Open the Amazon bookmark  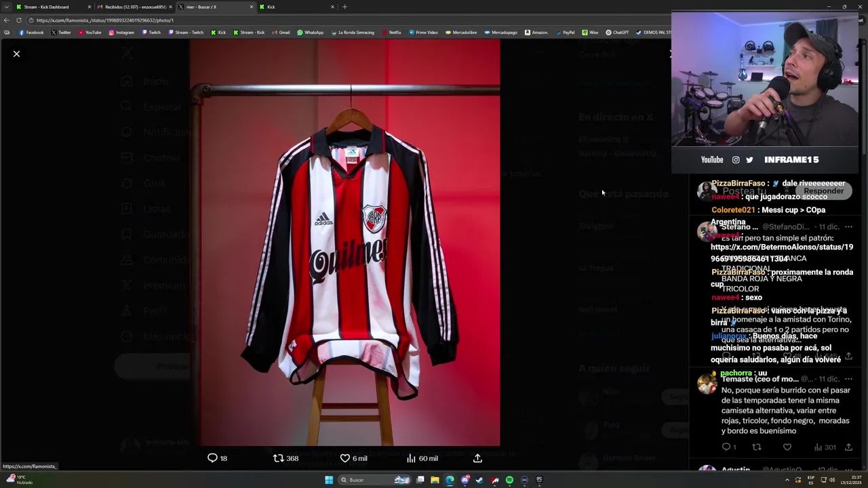pyautogui.click(x=536, y=33)
